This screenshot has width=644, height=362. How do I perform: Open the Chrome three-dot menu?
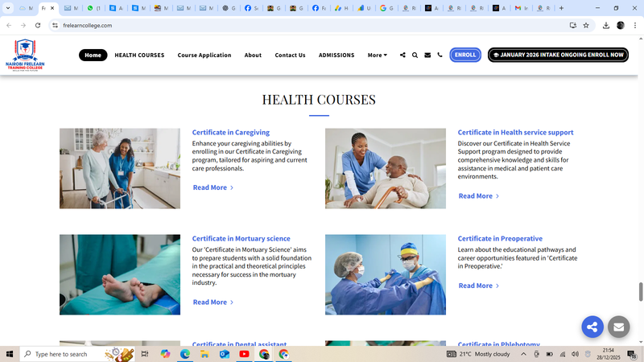coord(634,25)
